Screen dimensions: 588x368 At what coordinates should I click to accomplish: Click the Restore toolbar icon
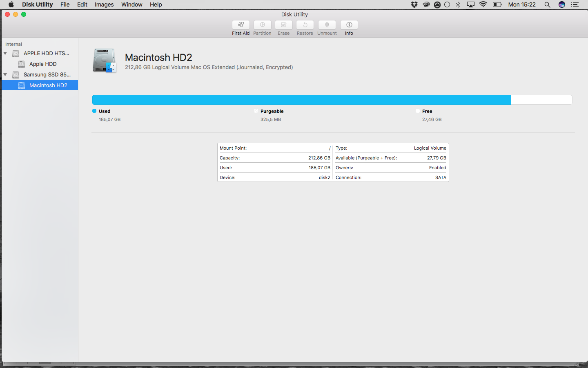pos(305,27)
